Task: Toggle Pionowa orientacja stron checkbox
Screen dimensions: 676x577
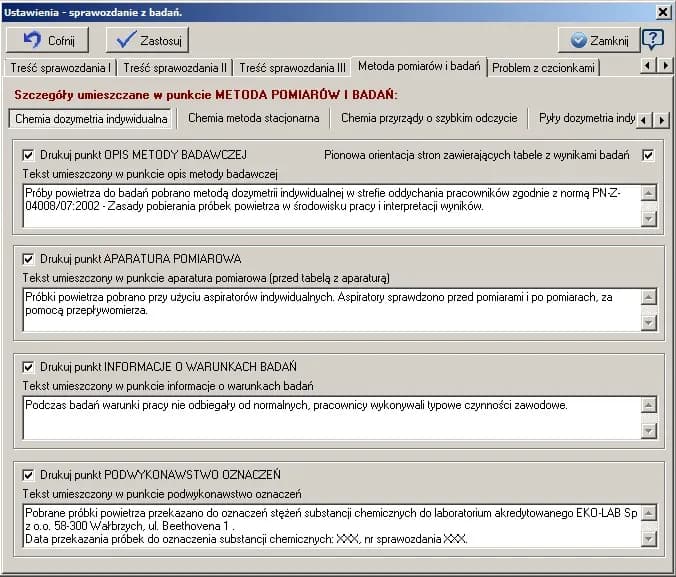Action: (x=648, y=156)
